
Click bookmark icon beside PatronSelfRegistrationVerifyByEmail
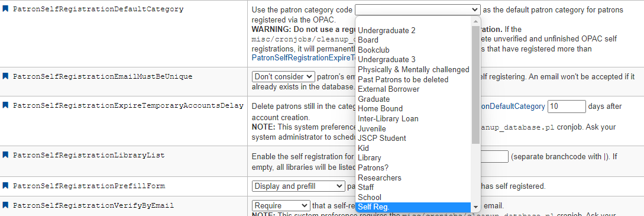click(x=6, y=205)
